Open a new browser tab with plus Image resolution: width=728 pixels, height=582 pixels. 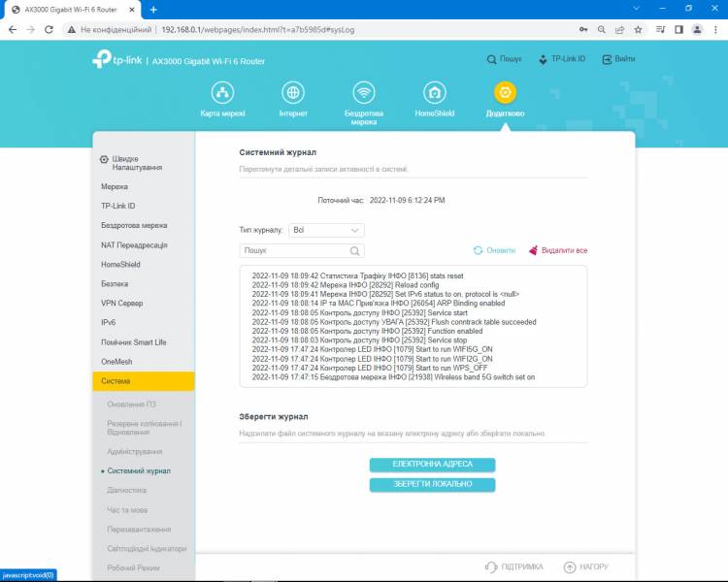coord(153,10)
